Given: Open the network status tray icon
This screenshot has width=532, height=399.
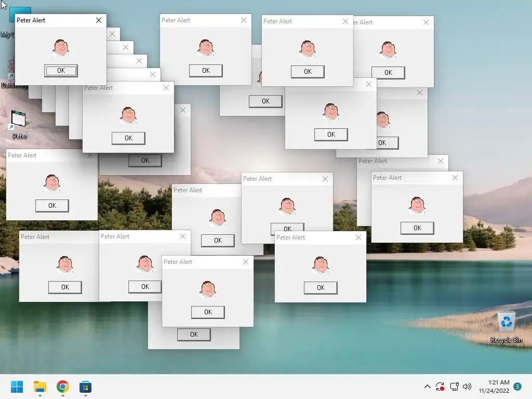Looking at the screenshot, I should [x=454, y=387].
